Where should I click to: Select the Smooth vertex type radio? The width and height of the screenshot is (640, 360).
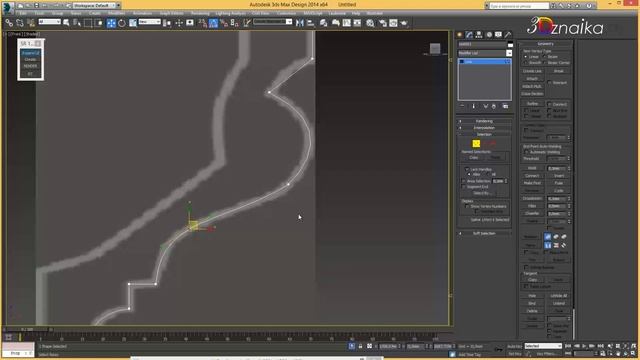pyautogui.click(x=526, y=63)
